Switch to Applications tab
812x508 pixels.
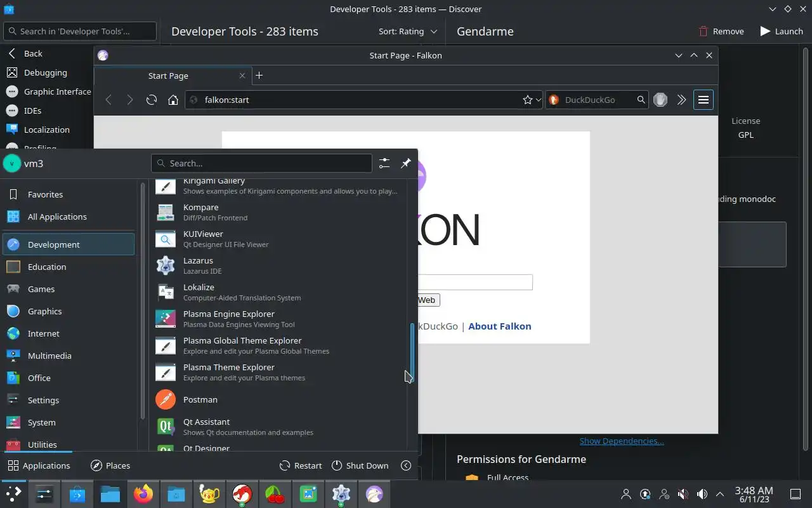tap(39, 465)
